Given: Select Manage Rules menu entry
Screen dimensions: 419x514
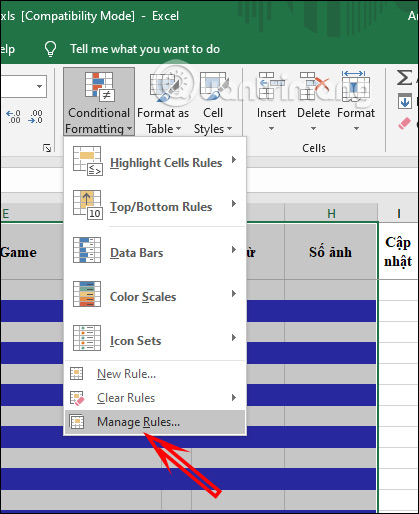Looking at the screenshot, I should (155, 422).
